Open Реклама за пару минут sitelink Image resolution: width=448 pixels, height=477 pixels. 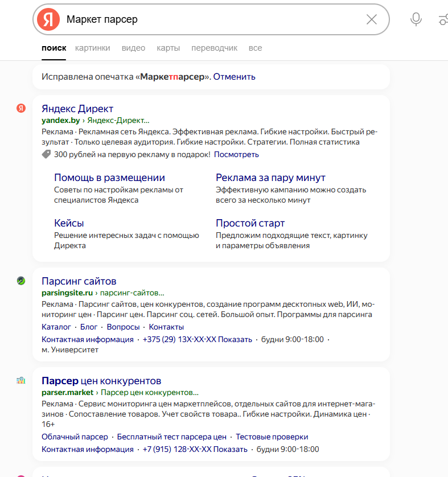pyautogui.click(x=271, y=178)
